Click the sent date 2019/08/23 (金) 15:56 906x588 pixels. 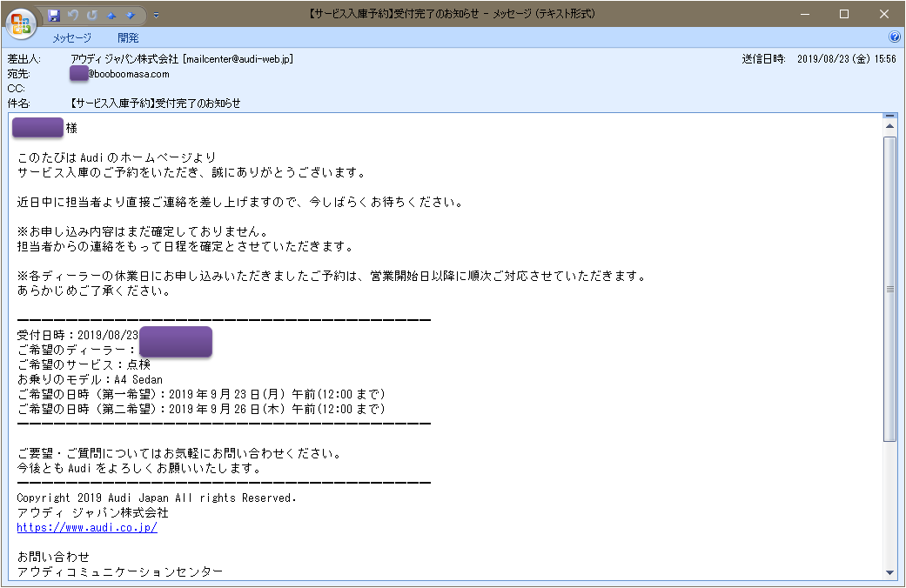pos(847,59)
